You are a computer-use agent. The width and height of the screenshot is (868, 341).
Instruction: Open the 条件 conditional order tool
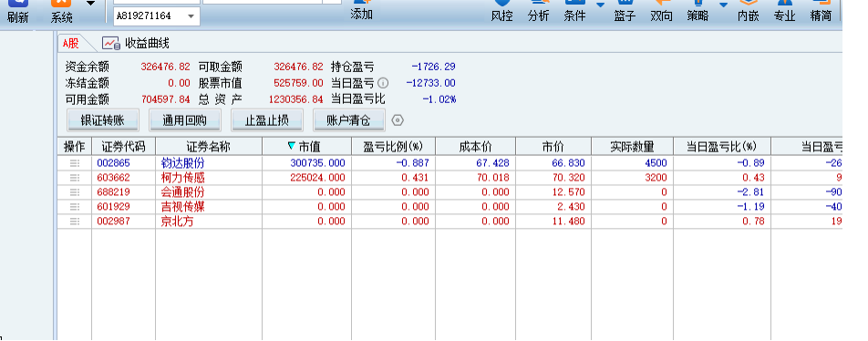[574, 11]
